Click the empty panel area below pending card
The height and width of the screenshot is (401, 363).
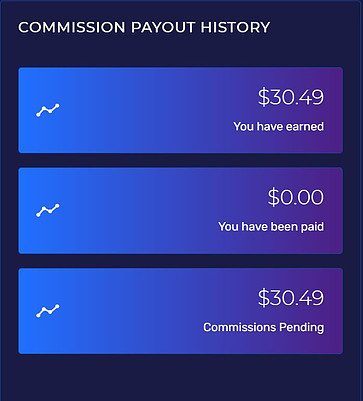pyautogui.click(x=180, y=377)
